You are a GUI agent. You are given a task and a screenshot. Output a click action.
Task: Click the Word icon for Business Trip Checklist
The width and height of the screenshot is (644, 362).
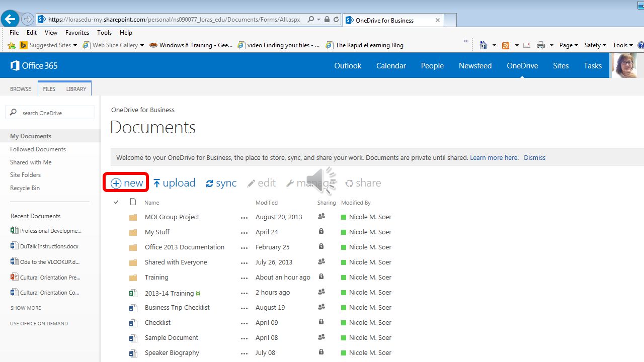click(133, 308)
